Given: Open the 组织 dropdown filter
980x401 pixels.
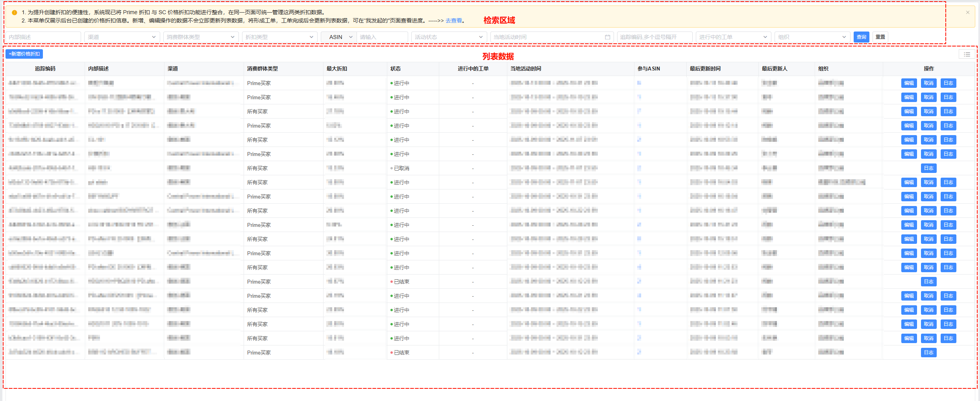Looking at the screenshot, I should [812, 37].
